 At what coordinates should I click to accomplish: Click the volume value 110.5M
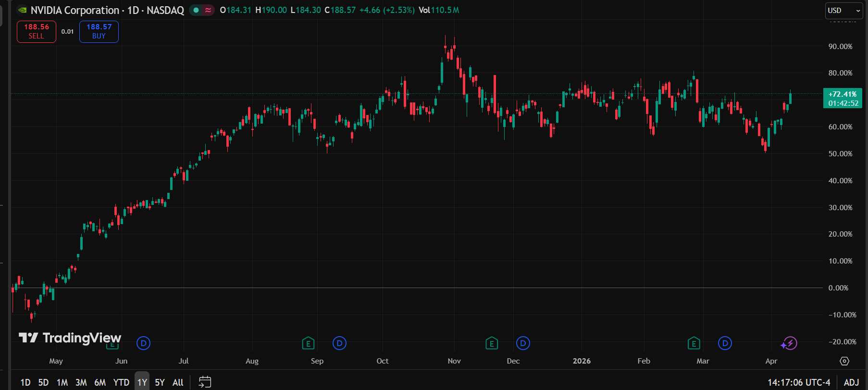[x=445, y=10]
